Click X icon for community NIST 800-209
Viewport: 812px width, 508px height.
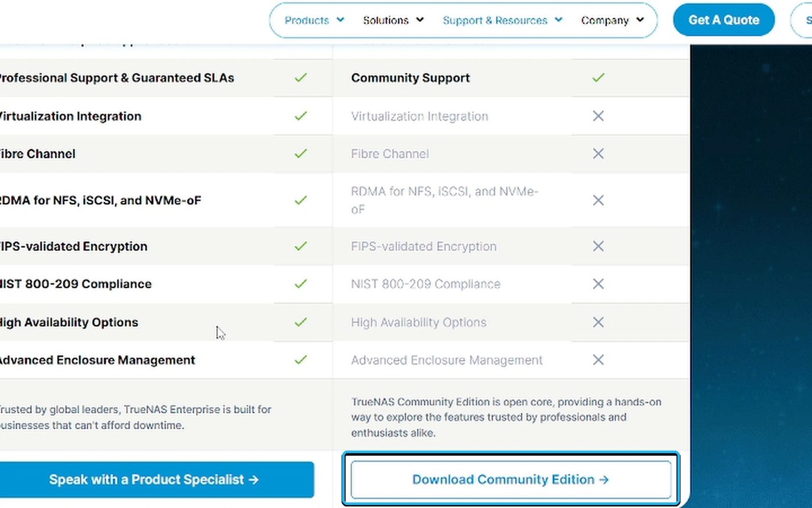click(x=598, y=284)
